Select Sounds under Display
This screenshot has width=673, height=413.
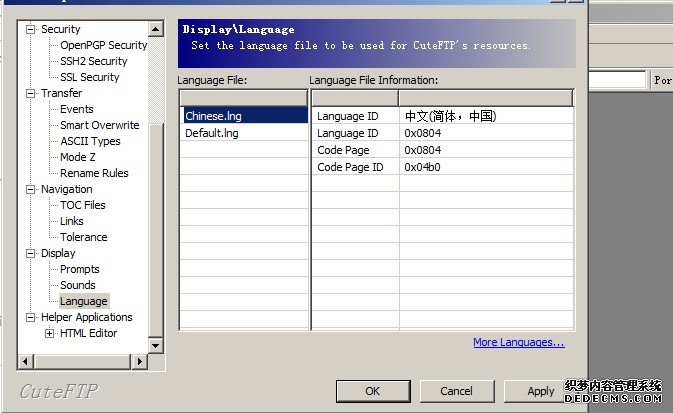[78, 285]
